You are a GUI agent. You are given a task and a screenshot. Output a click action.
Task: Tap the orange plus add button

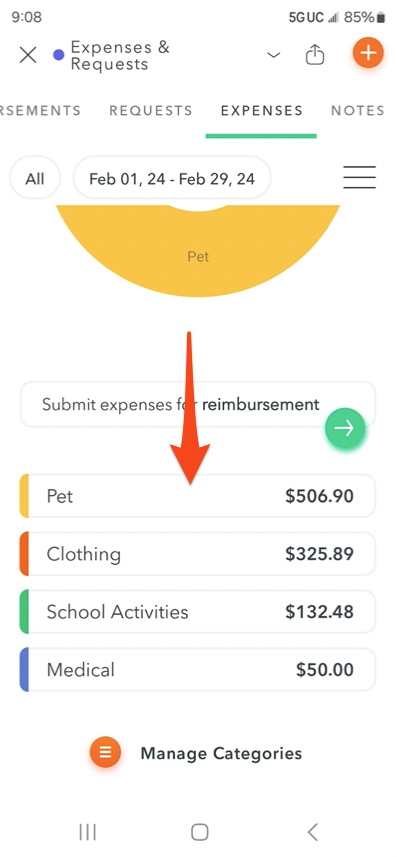(367, 54)
